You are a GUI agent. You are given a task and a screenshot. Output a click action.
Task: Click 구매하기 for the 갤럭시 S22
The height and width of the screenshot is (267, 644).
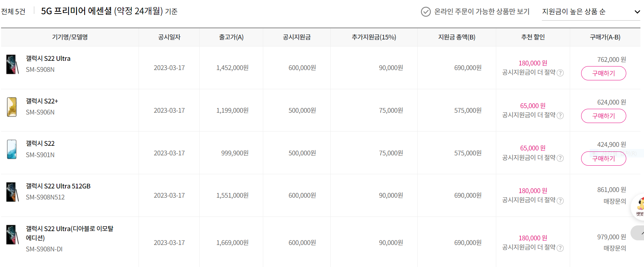pos(603,159)
